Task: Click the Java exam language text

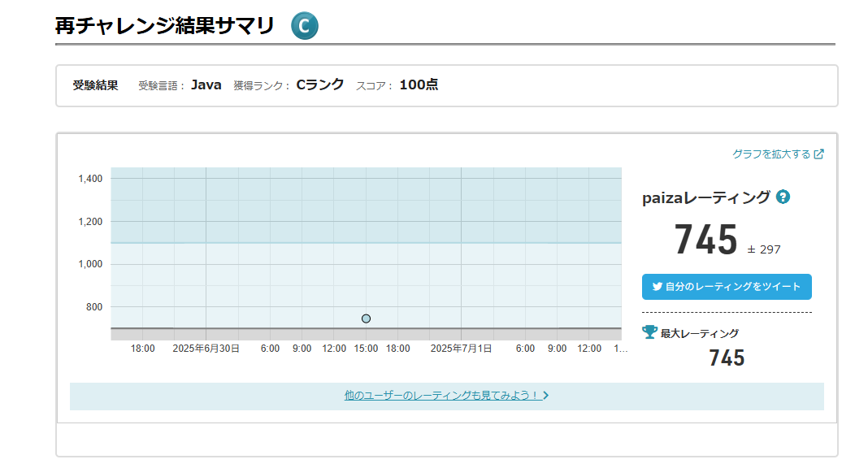Action: [206, 84]
